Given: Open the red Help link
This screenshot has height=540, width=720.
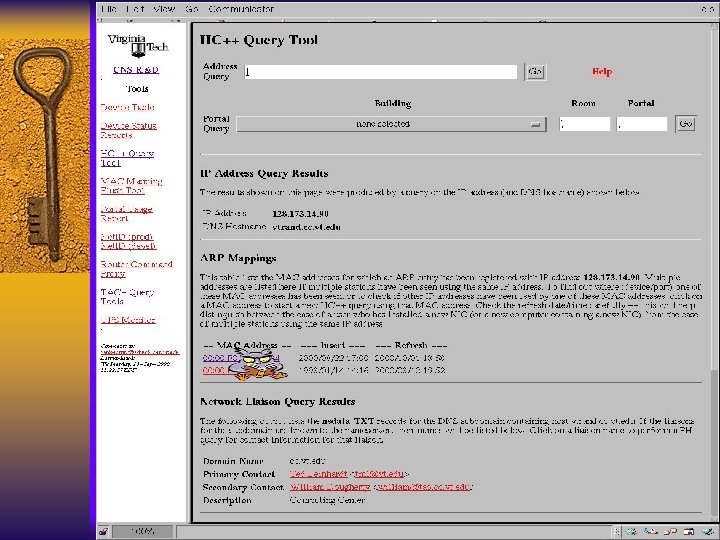Looking at the screenshot, I should tap(602, 71).
